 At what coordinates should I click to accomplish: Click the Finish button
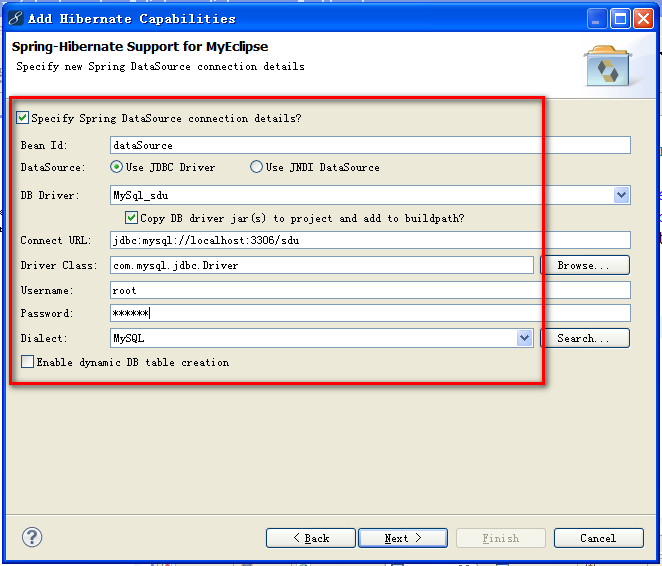click(x=501, y=538)
